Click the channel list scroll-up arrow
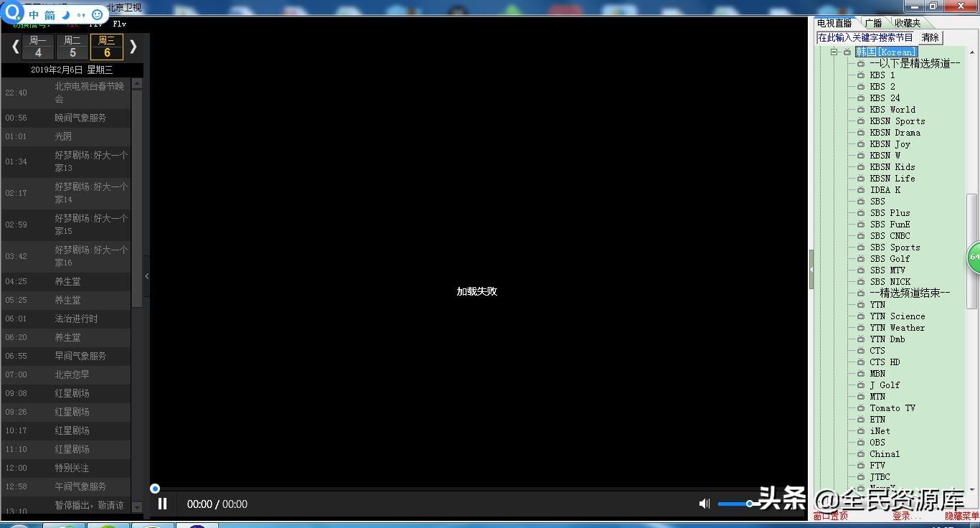 coord(973,51)
